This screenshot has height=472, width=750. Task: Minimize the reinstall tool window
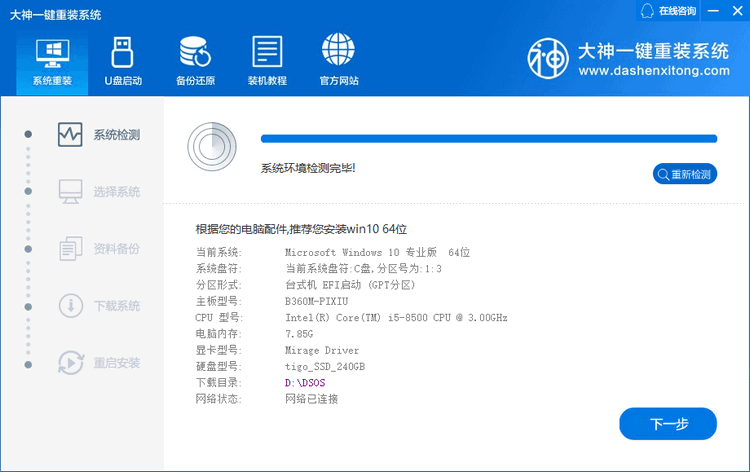714,11
